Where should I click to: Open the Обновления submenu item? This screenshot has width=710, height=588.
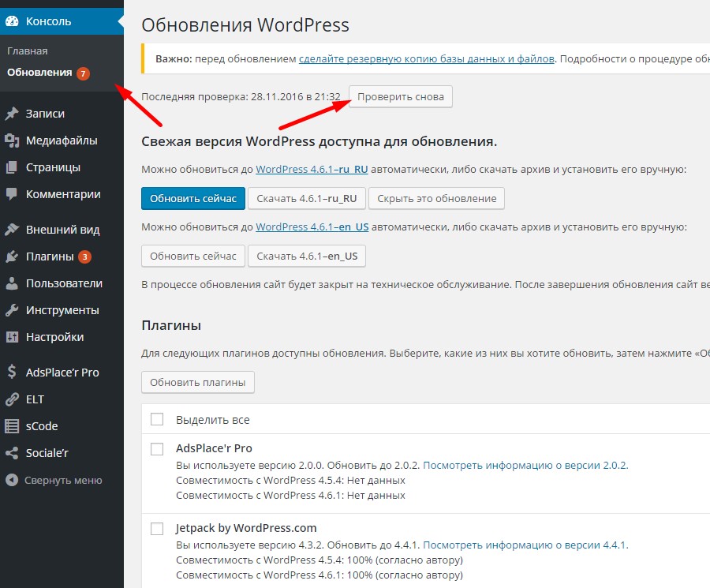[39, 73]
